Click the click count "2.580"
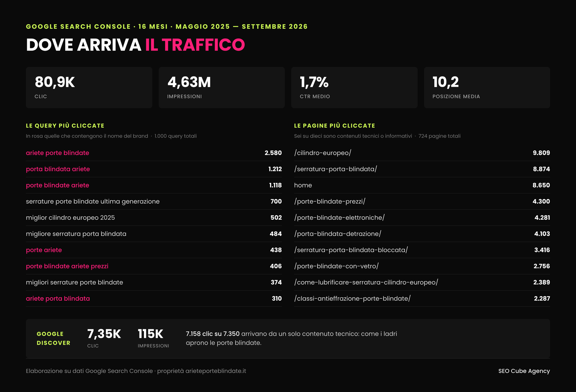 tap(273, 153)
